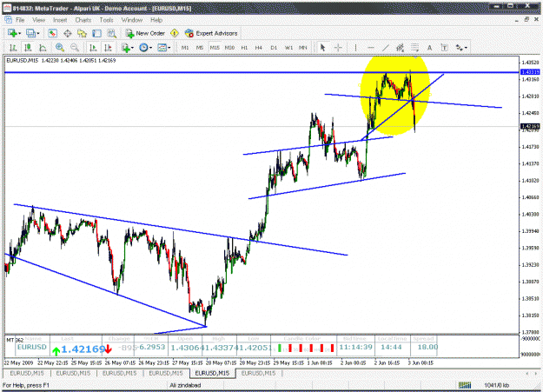The image size is (543, 392).
Task: Open the Periods clock button
Action: point(143,48)
